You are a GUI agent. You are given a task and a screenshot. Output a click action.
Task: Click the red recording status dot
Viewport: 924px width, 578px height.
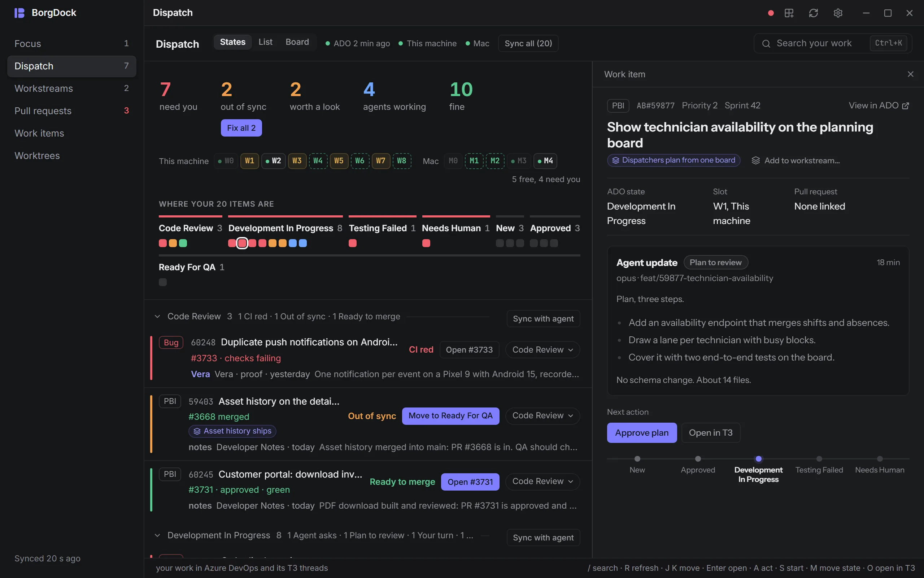(x=771, y=13)
